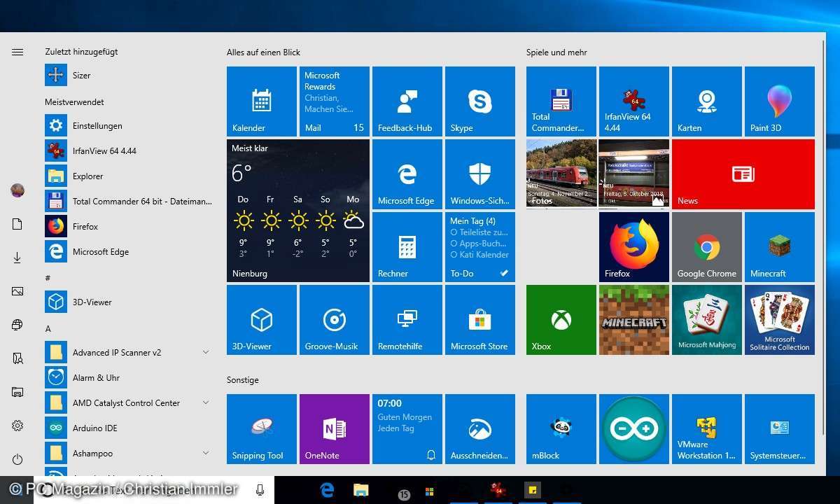Open the Skype tile
The height and width of the screenshot is (504, 840).
480,101
